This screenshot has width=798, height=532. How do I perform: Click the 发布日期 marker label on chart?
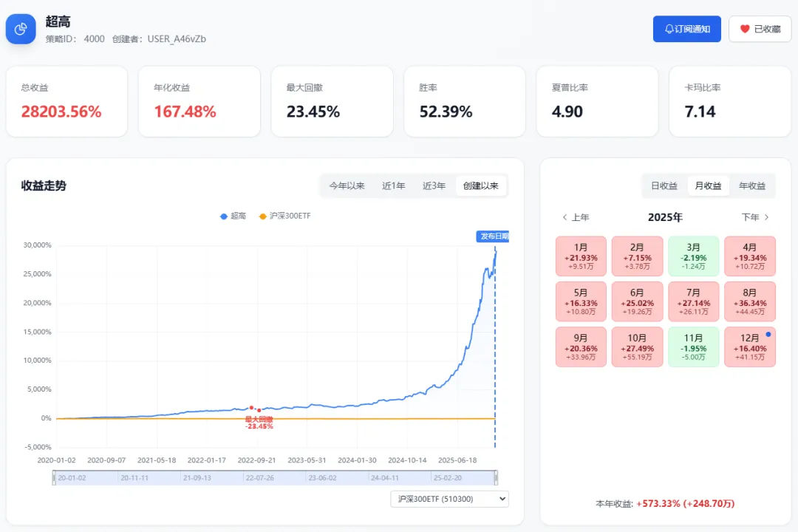tap(493, 236)
